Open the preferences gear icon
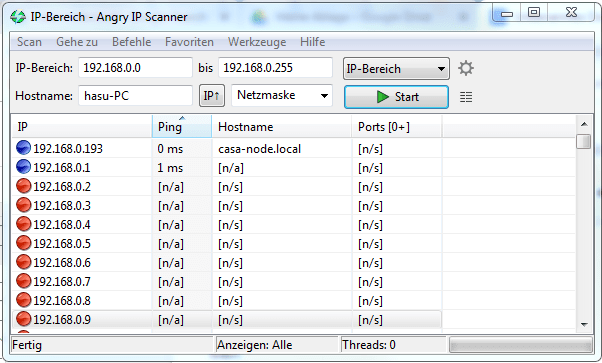 pos(466,68)
